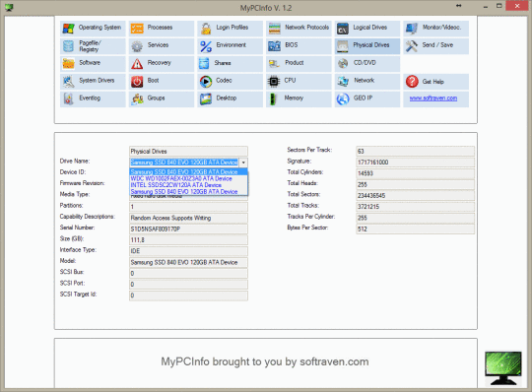Open the Logical Drives icon
The width and height of the screenshot is (532, 392).
click(343, 29)
